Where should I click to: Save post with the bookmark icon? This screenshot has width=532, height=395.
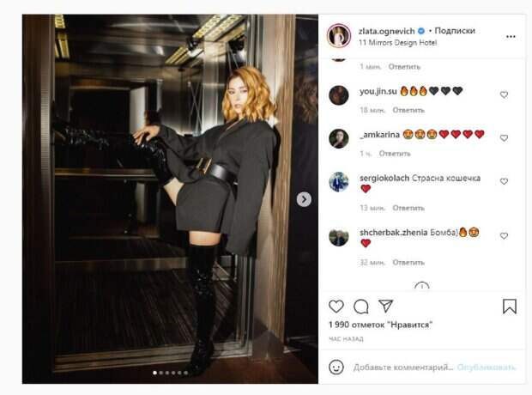[x=510, y=306]
